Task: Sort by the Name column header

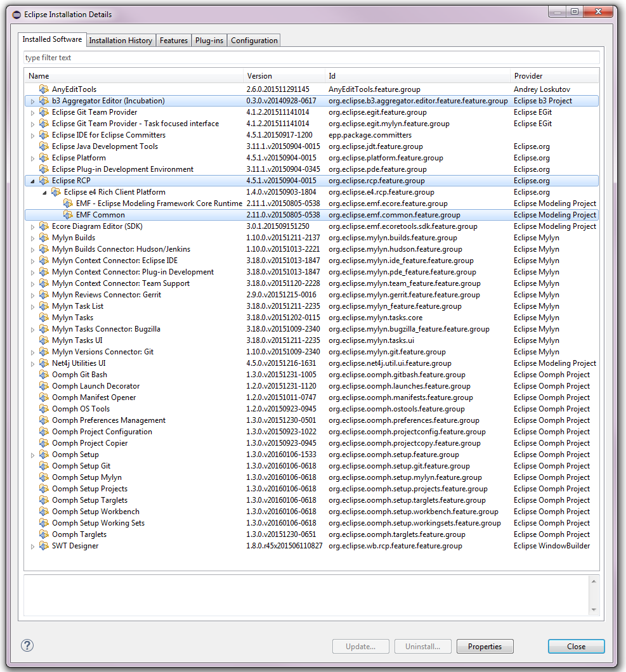Action: [133, 76]
